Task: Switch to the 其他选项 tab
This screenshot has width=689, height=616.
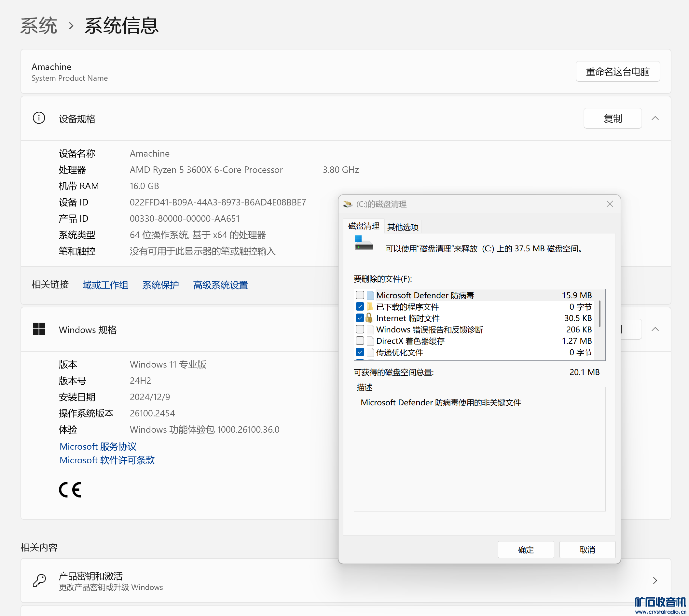Action: (402, 227)
